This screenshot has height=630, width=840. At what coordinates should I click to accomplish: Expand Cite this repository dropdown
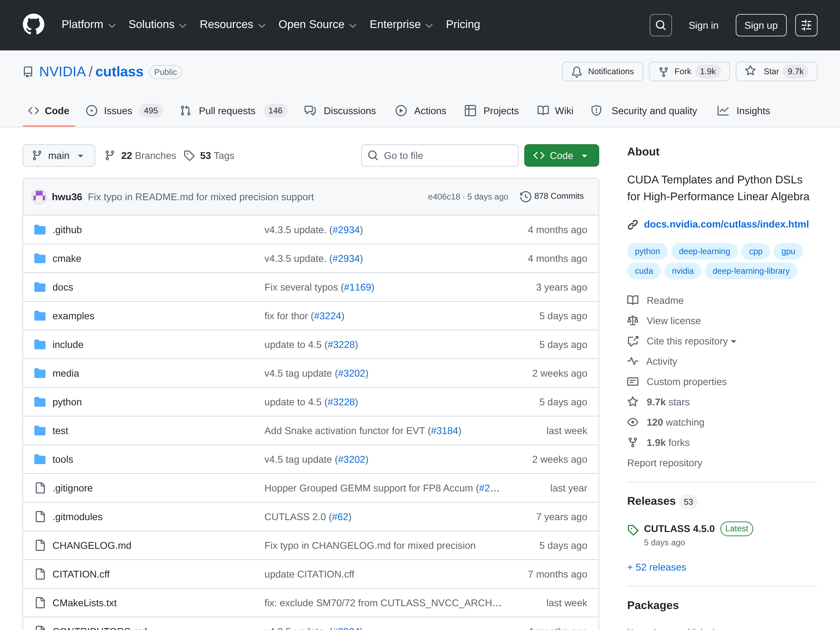point(691,341)
